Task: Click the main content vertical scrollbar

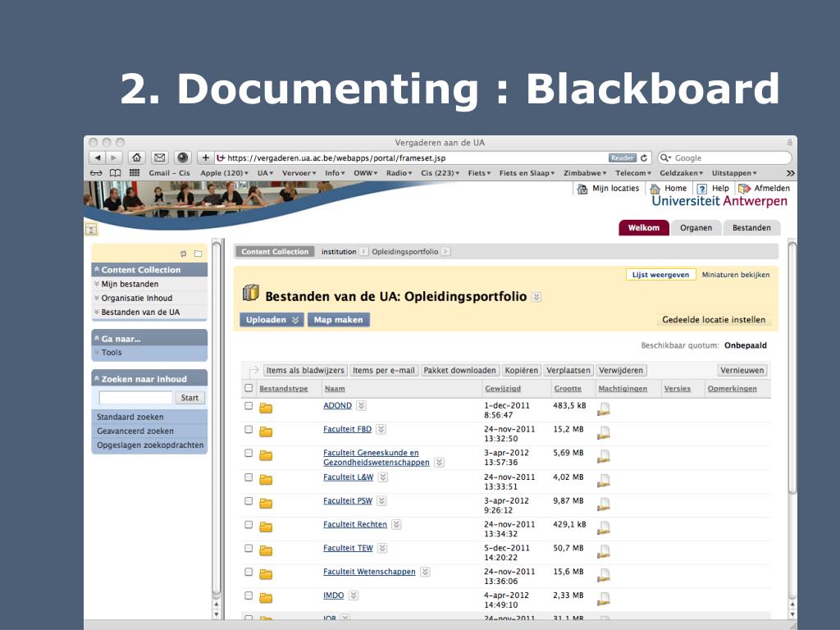Action: pos(792,370)
